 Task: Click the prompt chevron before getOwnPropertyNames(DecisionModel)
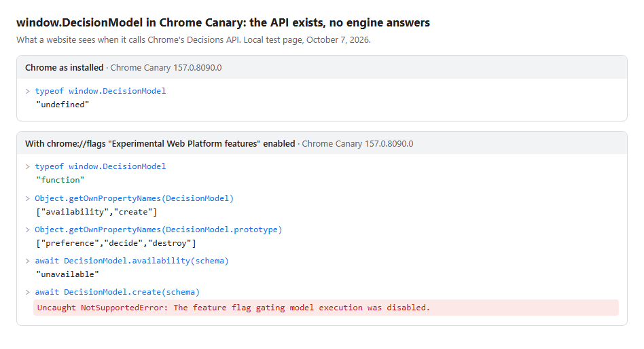point(28,199)
